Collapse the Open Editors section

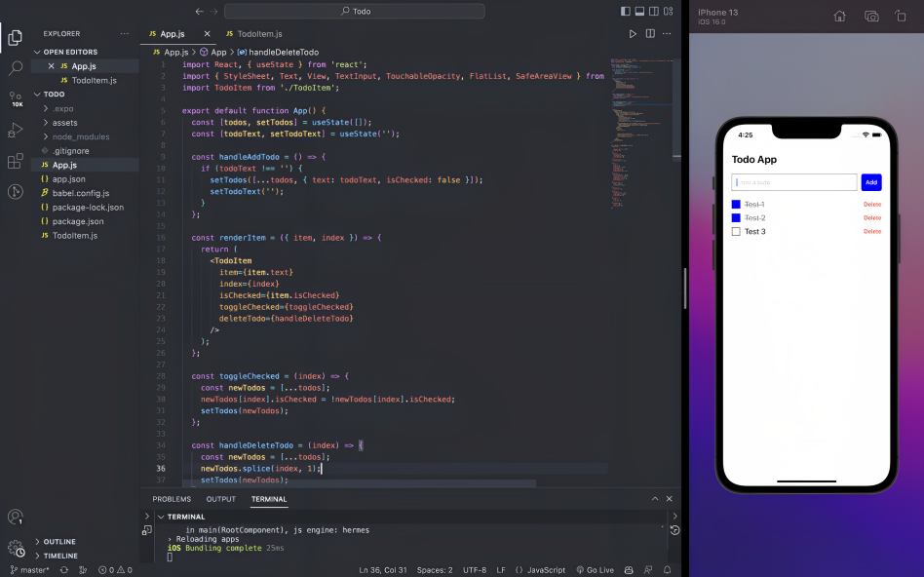(x=38, y=52)
